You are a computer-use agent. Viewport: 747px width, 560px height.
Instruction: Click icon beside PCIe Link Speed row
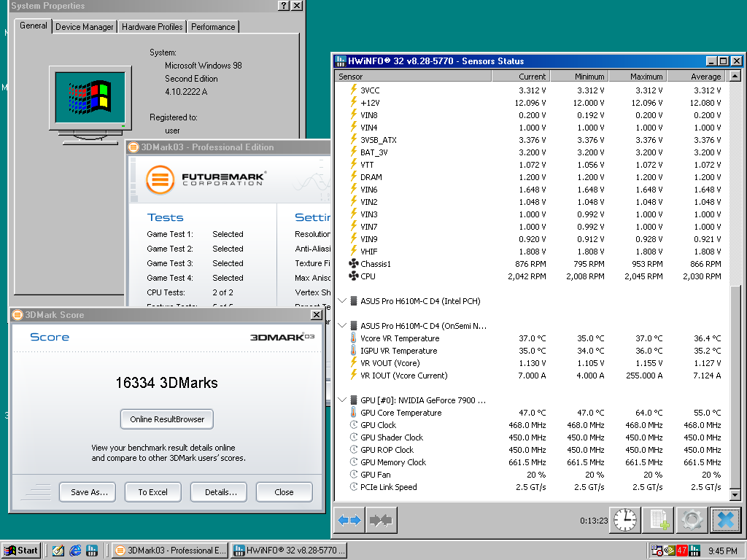click(x=354, y=486)
